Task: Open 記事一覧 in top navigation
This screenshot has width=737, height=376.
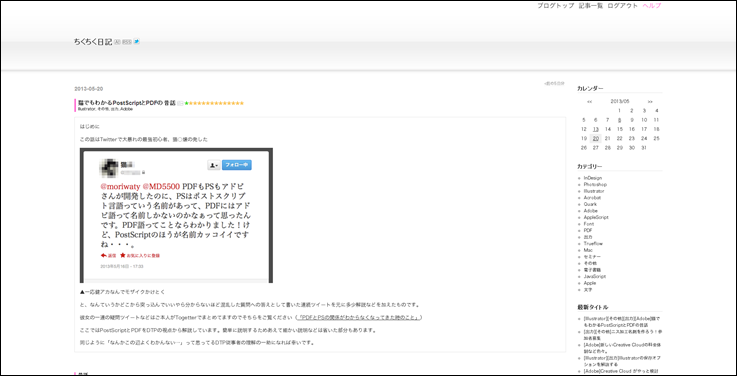Action: click(x=591, y=6)
